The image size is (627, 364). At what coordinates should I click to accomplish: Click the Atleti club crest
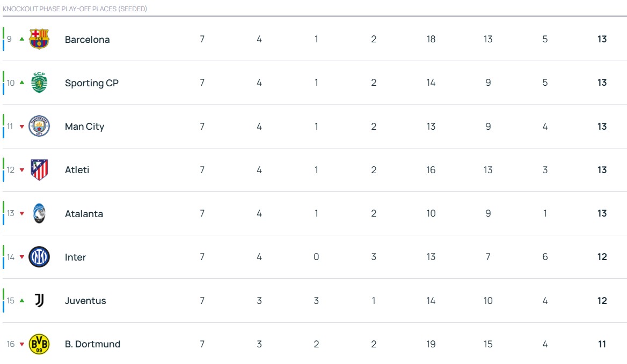39,169
